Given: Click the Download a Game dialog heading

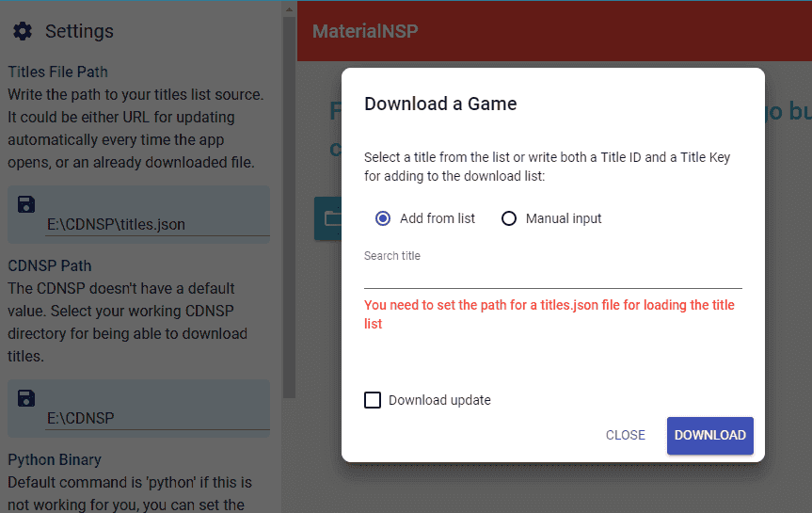Looking at the screenshot, I should (440, 104).
